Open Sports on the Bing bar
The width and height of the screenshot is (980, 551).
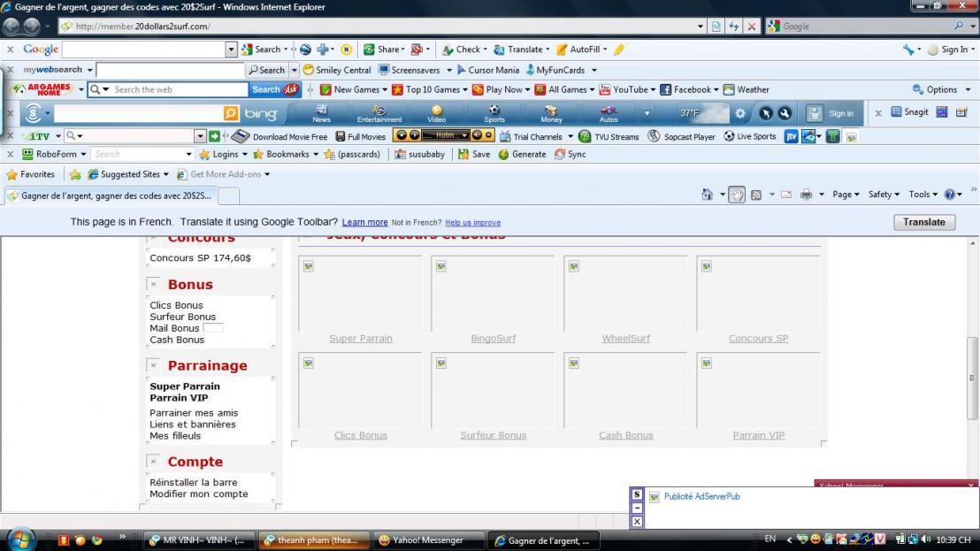point(494,114)
